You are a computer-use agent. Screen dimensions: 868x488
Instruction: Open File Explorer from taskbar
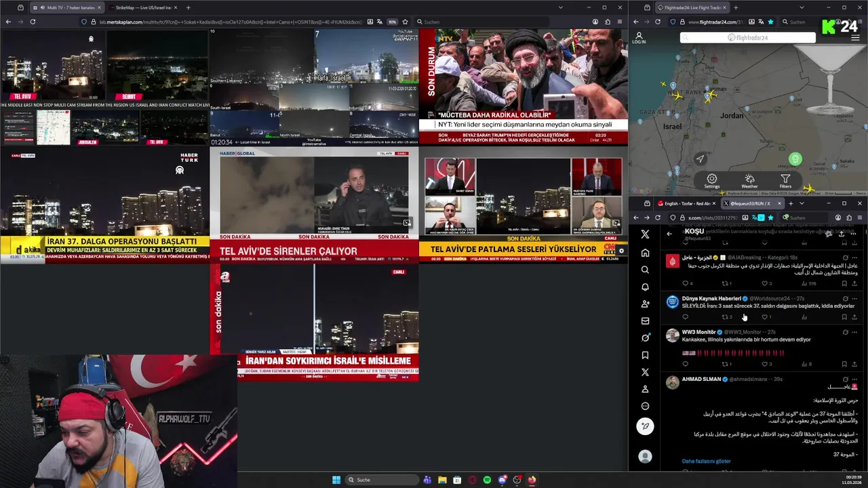(x=442, y=480)
